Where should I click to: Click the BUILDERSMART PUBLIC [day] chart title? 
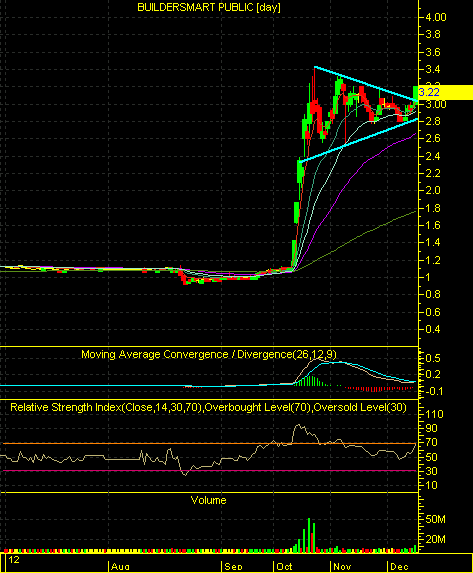pyautogui.click(x=209, y=7)
